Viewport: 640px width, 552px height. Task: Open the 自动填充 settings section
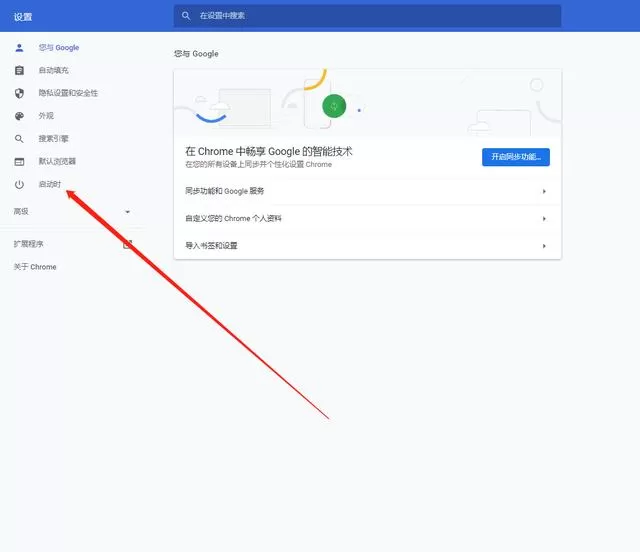(x=53, y=70)
